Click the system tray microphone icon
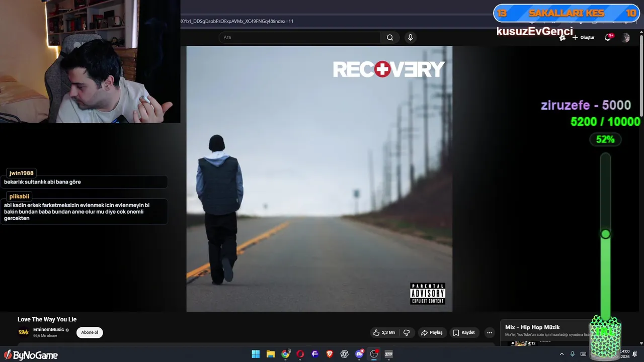Screen dimensions: 644x362 (x=573, y=354)
